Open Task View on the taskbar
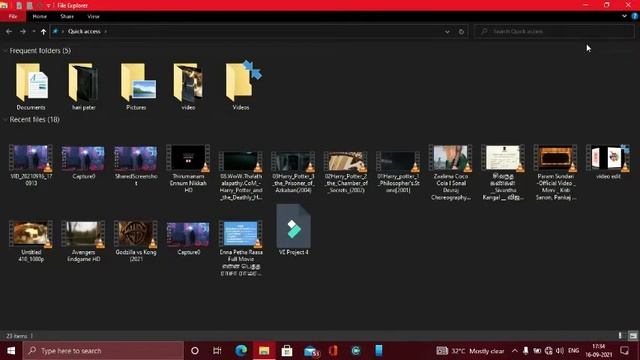The width and height of the screenshot is (640, 360). tap(217, 351)
